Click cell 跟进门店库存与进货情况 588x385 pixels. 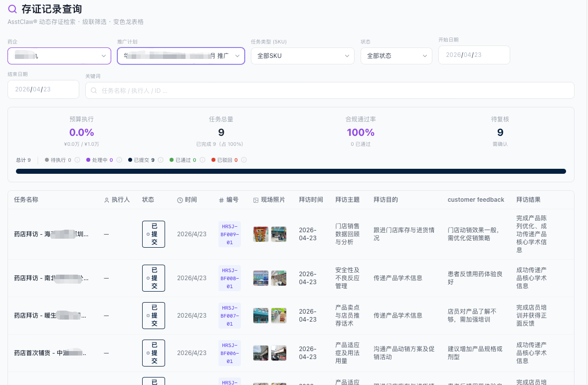404,234
